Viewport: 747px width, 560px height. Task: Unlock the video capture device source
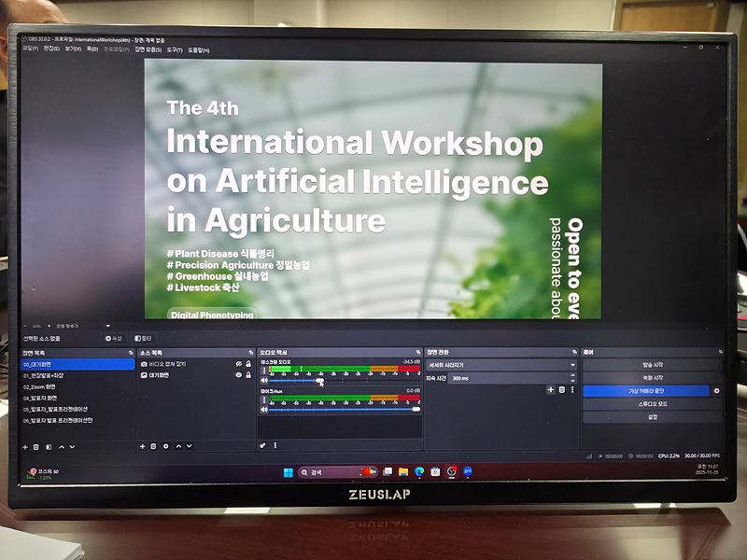coord(248,364)
